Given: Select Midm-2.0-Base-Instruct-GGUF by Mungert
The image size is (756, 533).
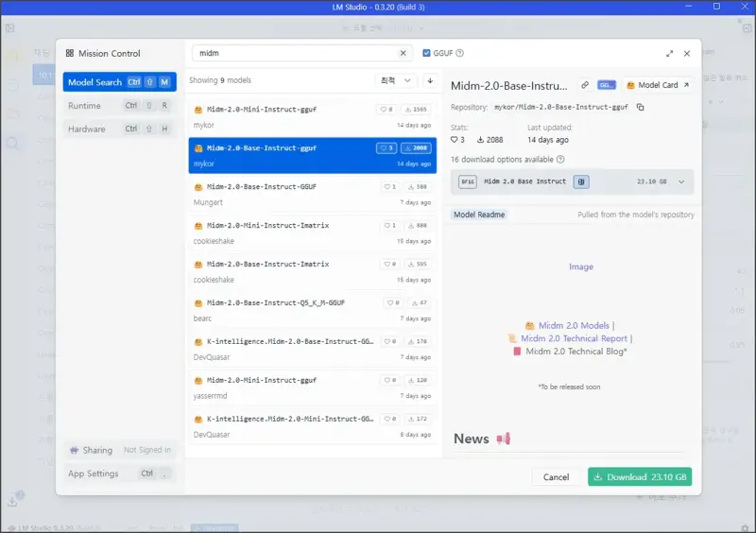Looking at the screenshot, I should (313, 195).
